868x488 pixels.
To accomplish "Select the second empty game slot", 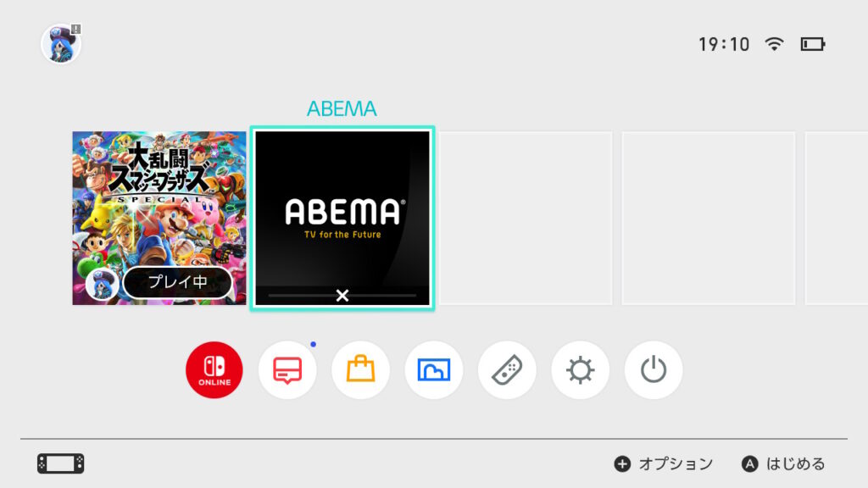I will click(709, 218).
